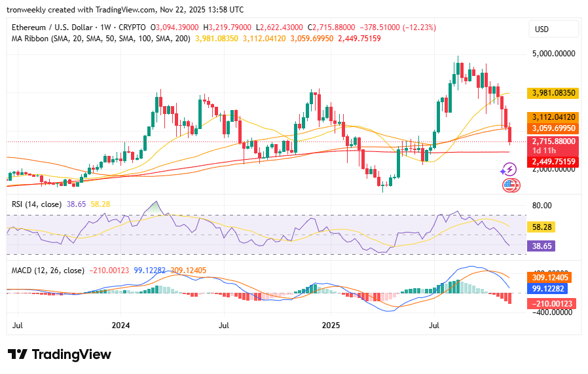Select the RSI (14, close) indicator label
Viewport: 588px width, 374px height.
pyautogui.click(x=37, y=204)
